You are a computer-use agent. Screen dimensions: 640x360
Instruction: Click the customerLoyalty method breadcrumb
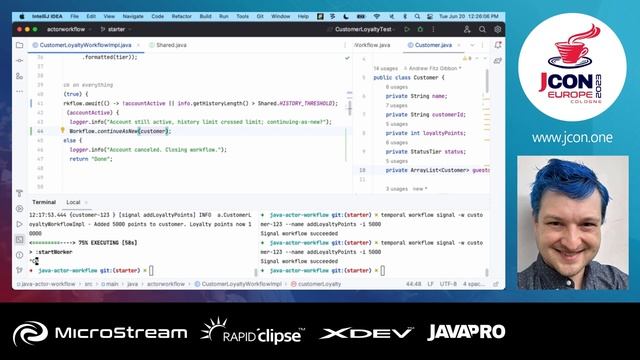point(316,284)
